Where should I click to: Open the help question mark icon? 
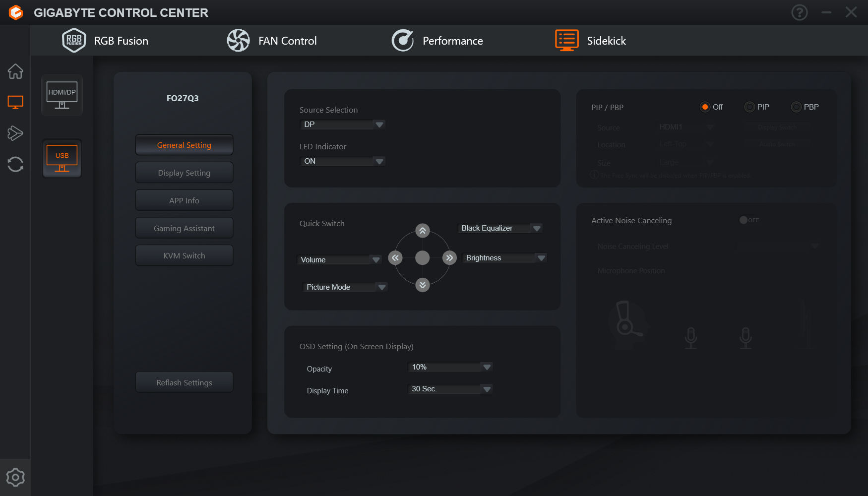pos(799,12)
